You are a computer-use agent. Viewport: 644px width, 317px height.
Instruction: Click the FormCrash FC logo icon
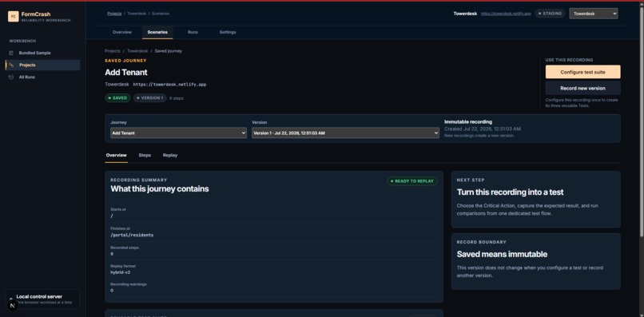13,17
